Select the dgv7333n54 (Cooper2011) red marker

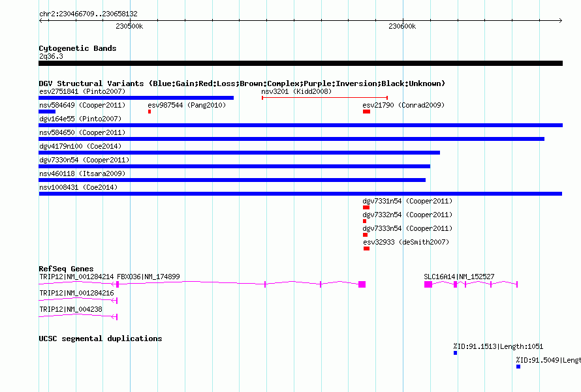366,235
